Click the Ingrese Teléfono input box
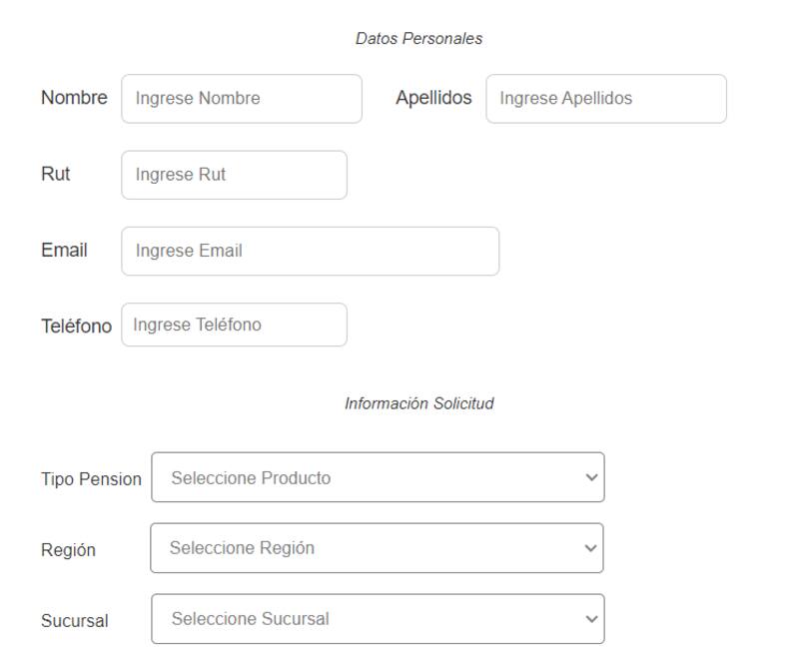Image resolution: width=799 pixels, height=672 pixels. point(234,325)
